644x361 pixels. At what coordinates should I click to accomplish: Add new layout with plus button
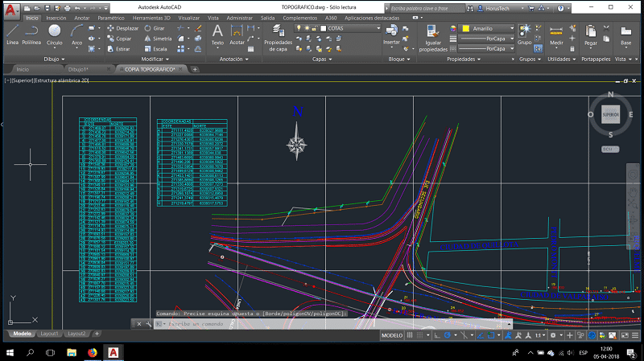(x=97, y=334)
